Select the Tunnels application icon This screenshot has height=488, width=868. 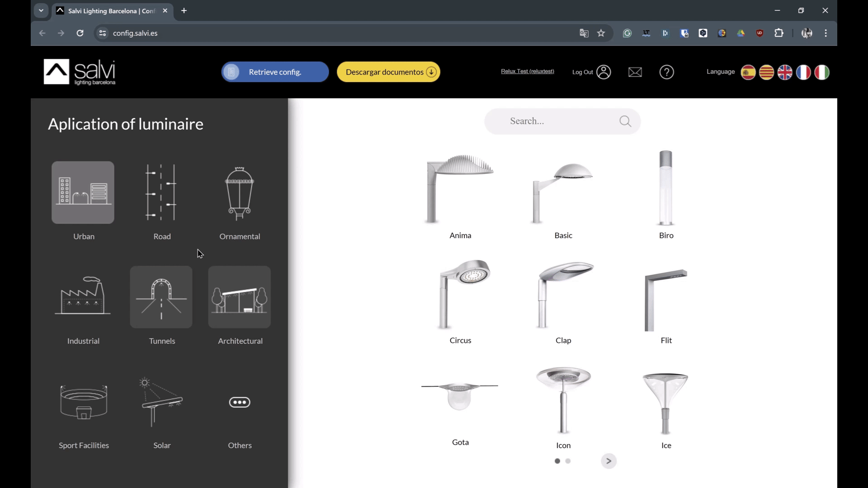tap(161, 297)
